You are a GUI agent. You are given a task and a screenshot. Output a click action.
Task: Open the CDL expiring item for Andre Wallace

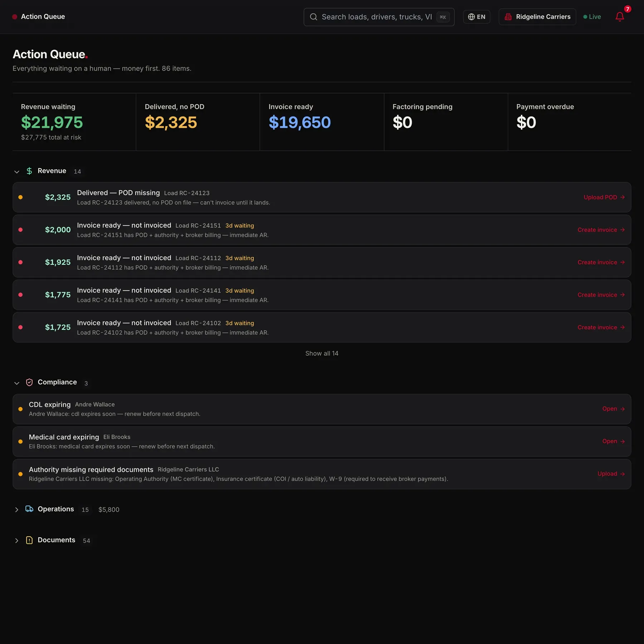coord(613,409)
